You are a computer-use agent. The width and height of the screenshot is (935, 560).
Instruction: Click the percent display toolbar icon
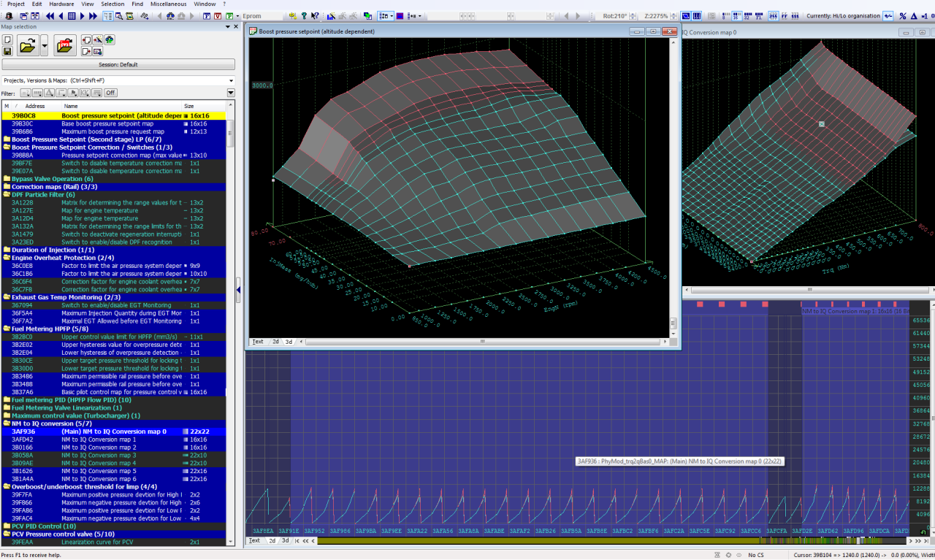[903, 15]
